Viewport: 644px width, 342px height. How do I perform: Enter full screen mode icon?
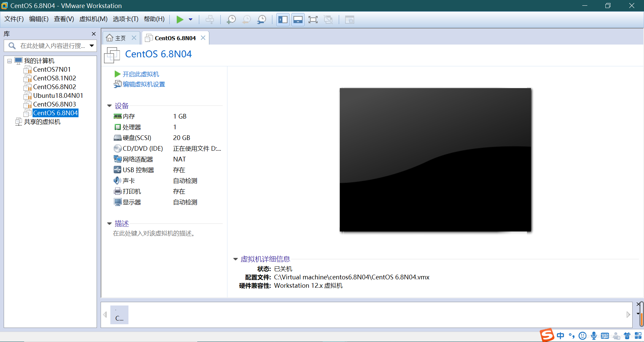pyautogui.click(x=313, y=19)
